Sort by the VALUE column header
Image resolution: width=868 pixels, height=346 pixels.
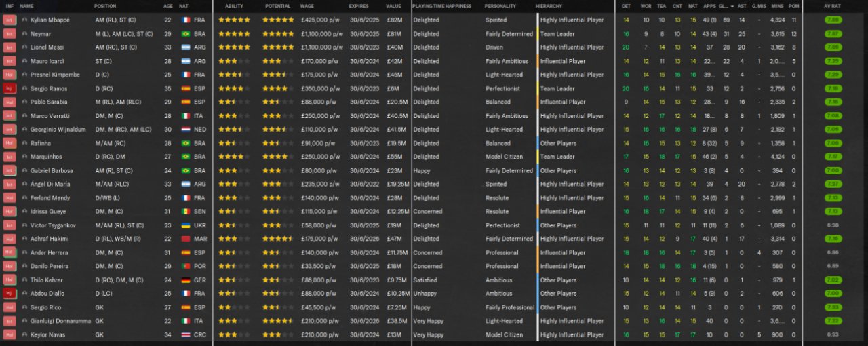click(393, 6)
